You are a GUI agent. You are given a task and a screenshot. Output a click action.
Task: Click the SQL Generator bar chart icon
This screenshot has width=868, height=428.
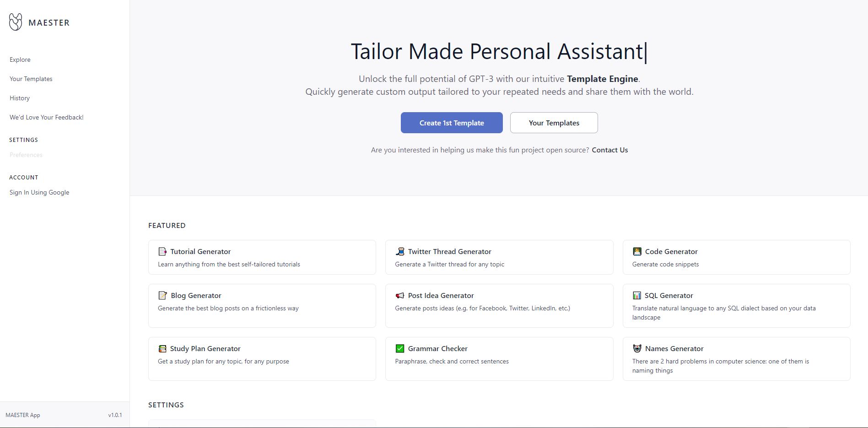(637, 295)
